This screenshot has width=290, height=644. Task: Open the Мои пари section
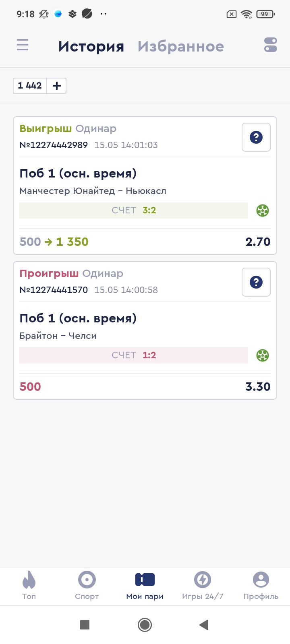[x=145, y=586]
